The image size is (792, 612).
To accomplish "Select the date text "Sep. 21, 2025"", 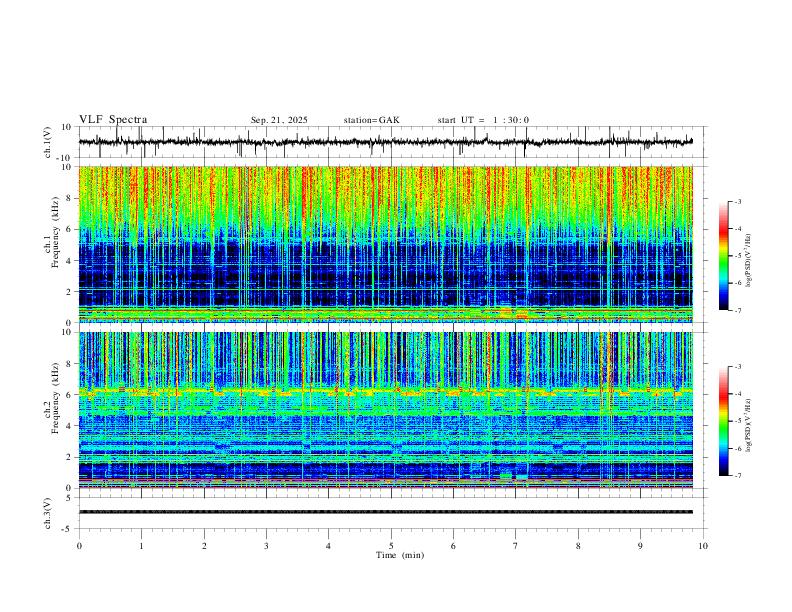I will (x=279, y=120).
